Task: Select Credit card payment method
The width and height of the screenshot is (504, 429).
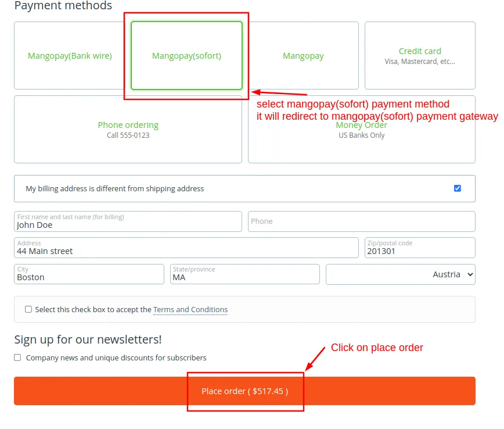Action: (x=420, y=56)
